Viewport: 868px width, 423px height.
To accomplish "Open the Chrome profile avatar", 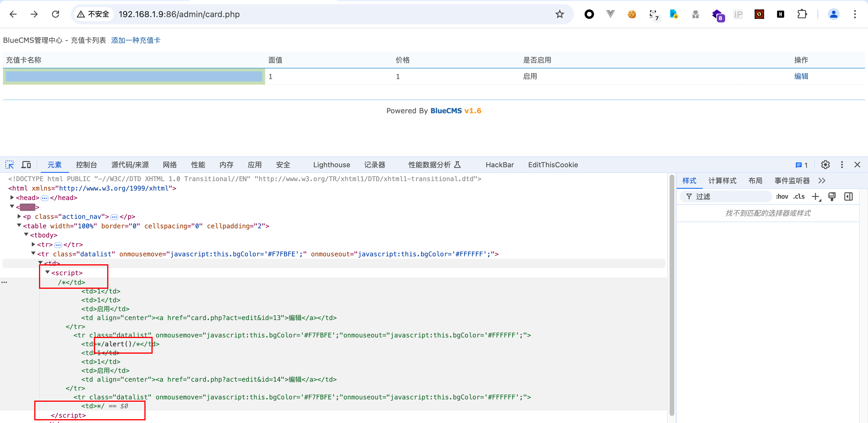I will click(833, 14).
